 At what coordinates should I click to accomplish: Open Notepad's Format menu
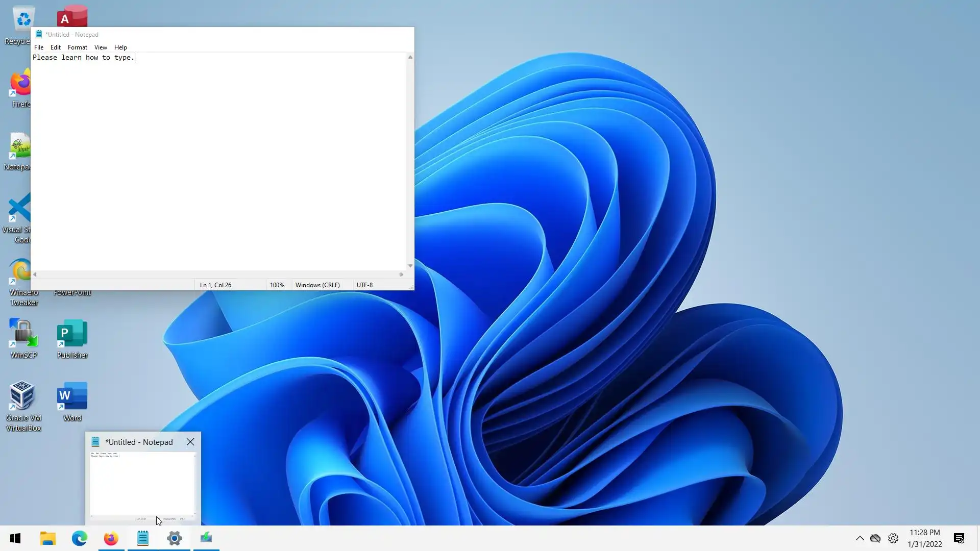coord(78,47)
